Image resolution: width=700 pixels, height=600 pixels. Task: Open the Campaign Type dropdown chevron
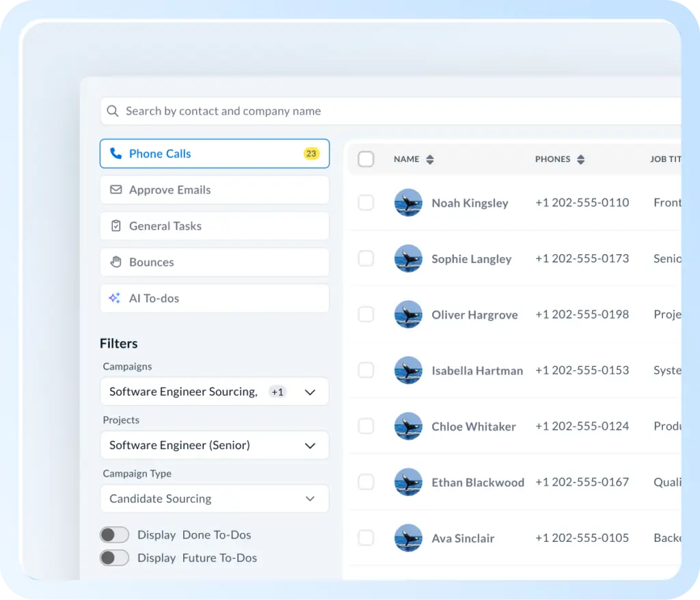click(x=310, y=499)
